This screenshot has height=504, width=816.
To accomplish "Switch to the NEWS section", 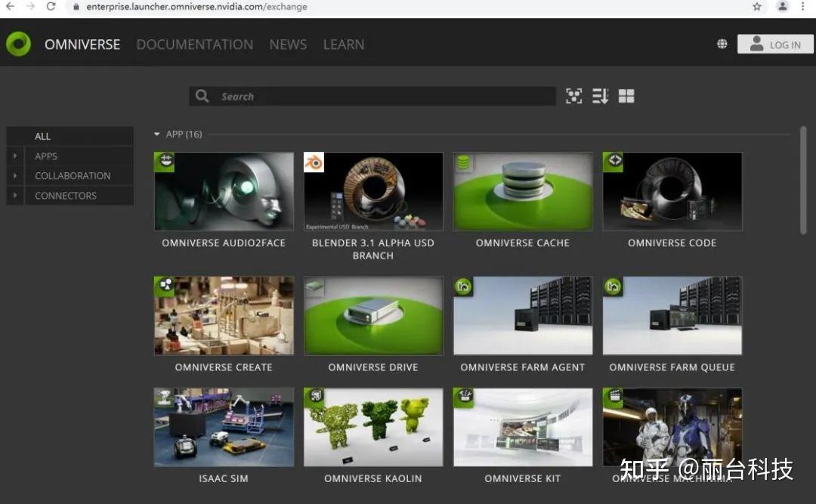I will point(288,45).
